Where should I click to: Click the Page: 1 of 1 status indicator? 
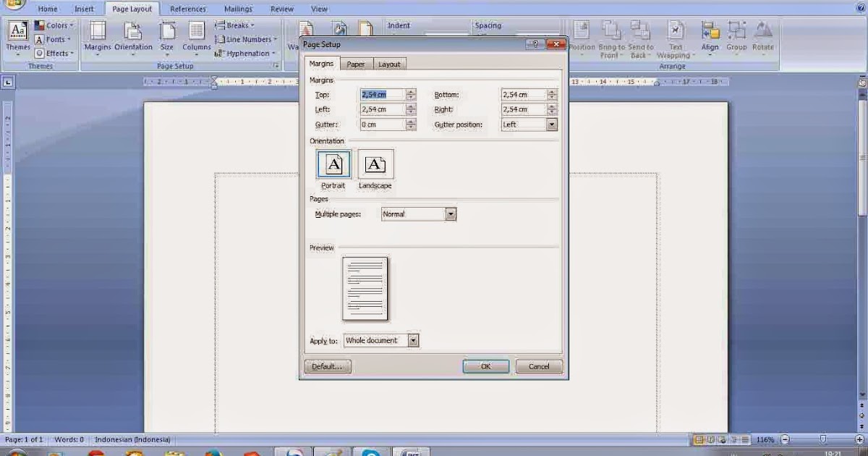tap(24, 439)
